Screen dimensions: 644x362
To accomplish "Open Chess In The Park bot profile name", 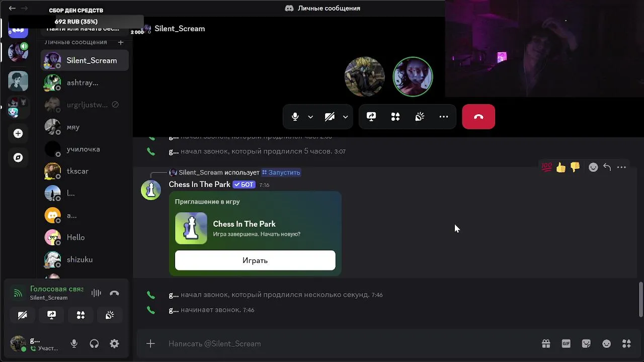I will pyautogui.click(x=199, y=185).
